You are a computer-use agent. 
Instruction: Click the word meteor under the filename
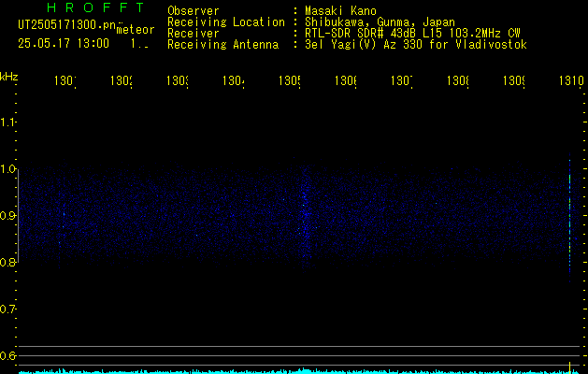point(136,30)
